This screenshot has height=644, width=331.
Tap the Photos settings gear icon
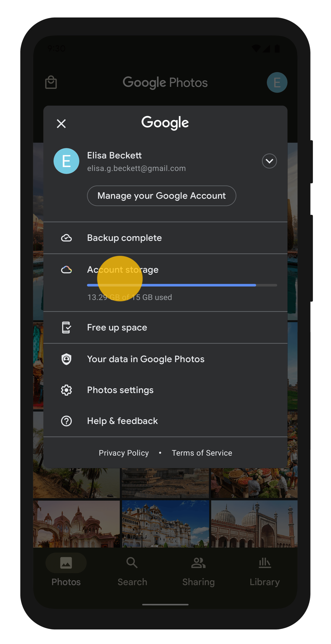66,390
